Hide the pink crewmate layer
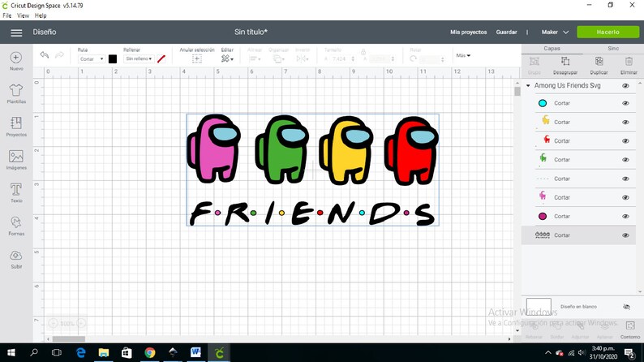This screenshot has height=362, width=644. click(625, 197)
